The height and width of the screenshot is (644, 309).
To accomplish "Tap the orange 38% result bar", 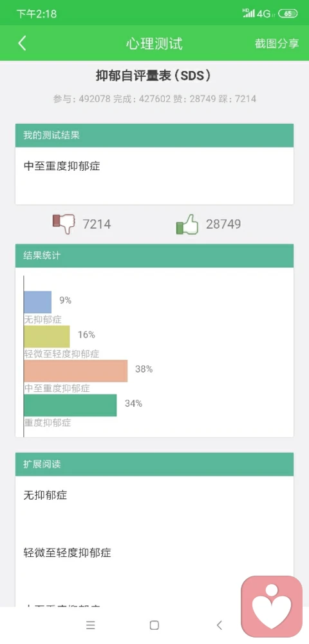I will click(x=76, y=371).
